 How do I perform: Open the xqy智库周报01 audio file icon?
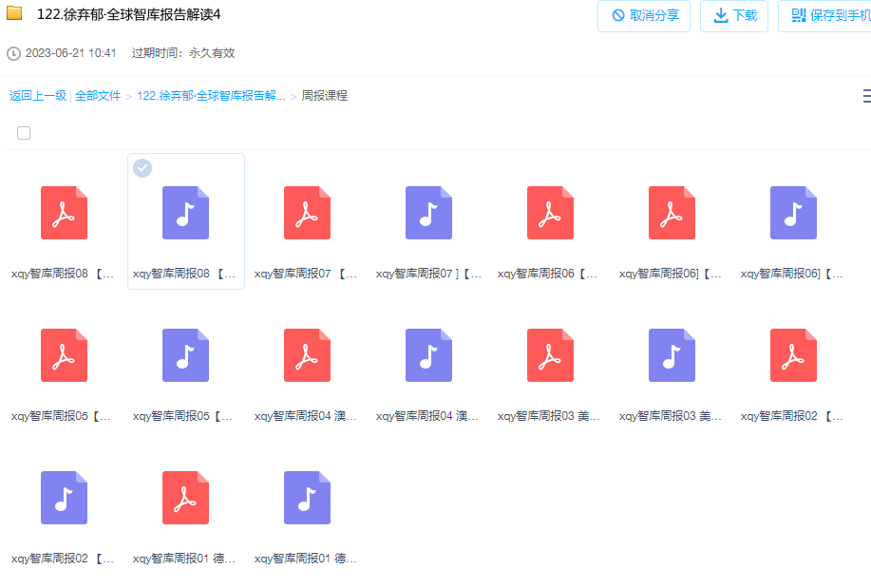tap(307, 498)
